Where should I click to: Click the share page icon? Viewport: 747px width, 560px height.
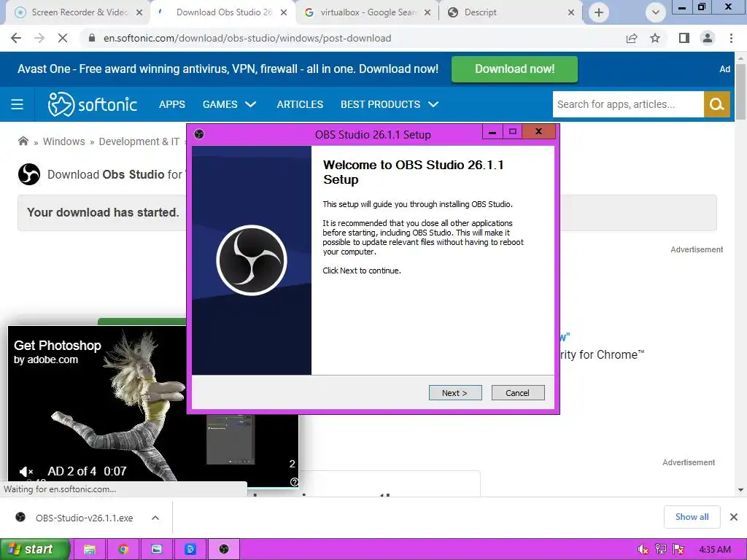[632, 38]
